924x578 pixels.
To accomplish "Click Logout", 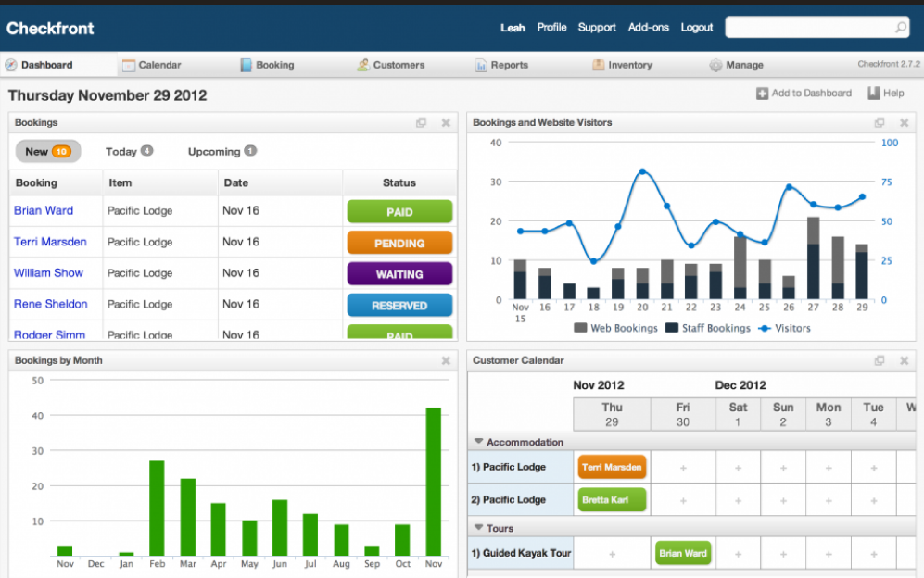I will tap(697, 27).
